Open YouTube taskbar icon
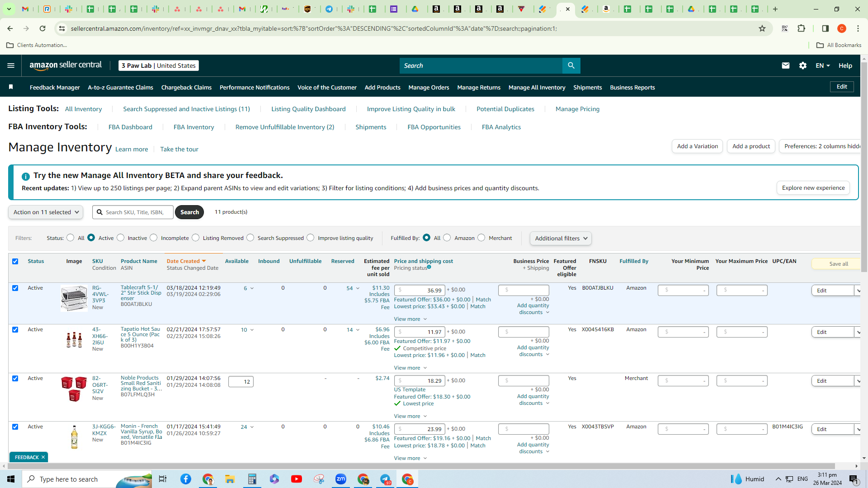Image resolution: width=868 pixels, height=488 pixels. (x=297, y=479)
